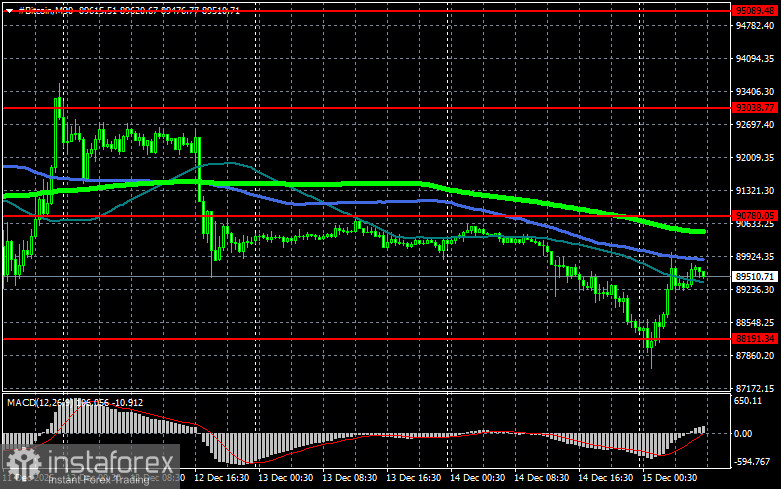
Task: Click the 89236.30 price scale value
Action: click(755, 289)
